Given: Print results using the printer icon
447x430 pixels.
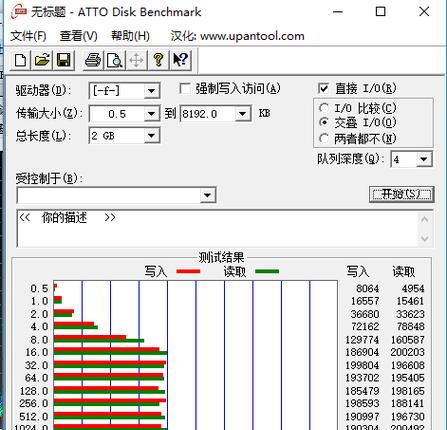Looking at the screenshot, I should click(93, 60).
